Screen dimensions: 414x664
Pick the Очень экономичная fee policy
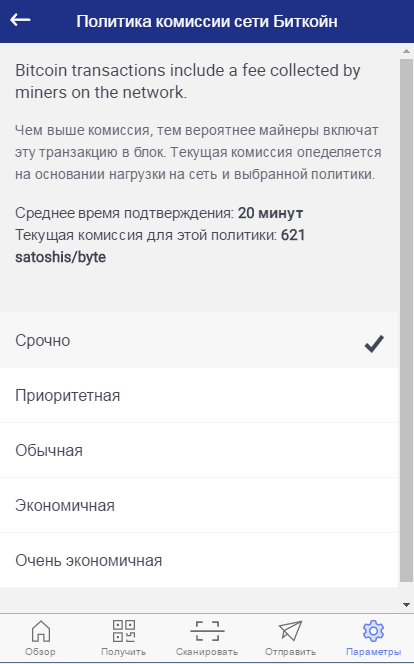199,560
